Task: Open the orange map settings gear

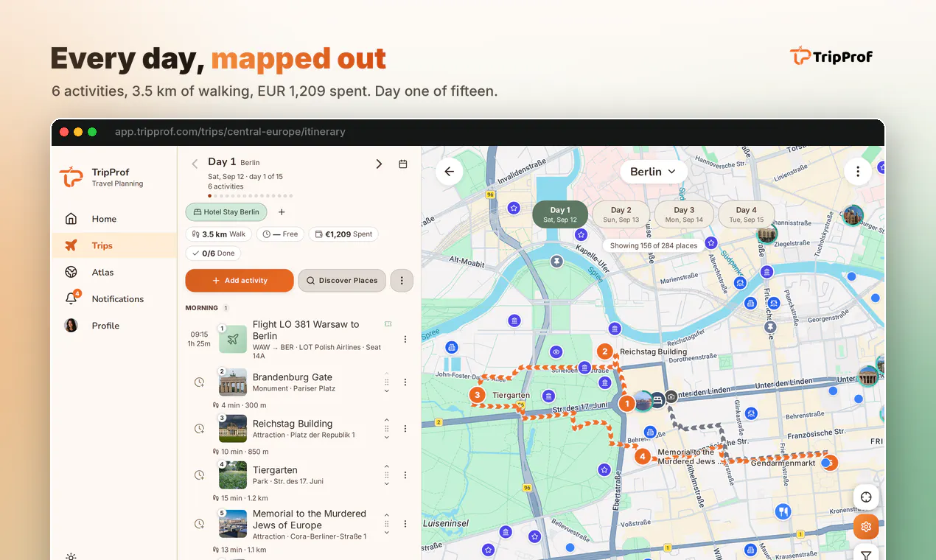Action: click(x=866, y=527)
